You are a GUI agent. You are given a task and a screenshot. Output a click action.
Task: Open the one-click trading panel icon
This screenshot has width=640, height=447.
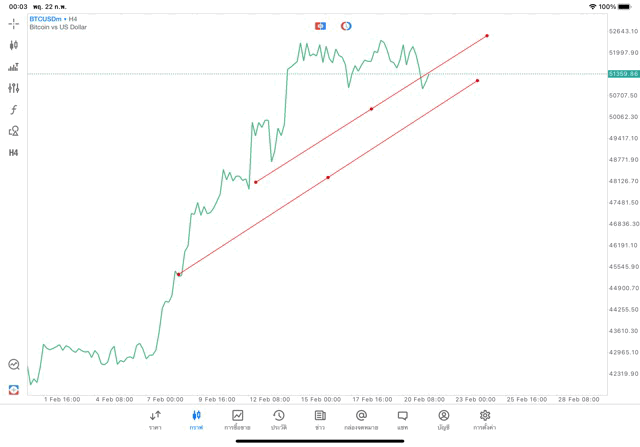pyautogui.click(x=14, y=389)
